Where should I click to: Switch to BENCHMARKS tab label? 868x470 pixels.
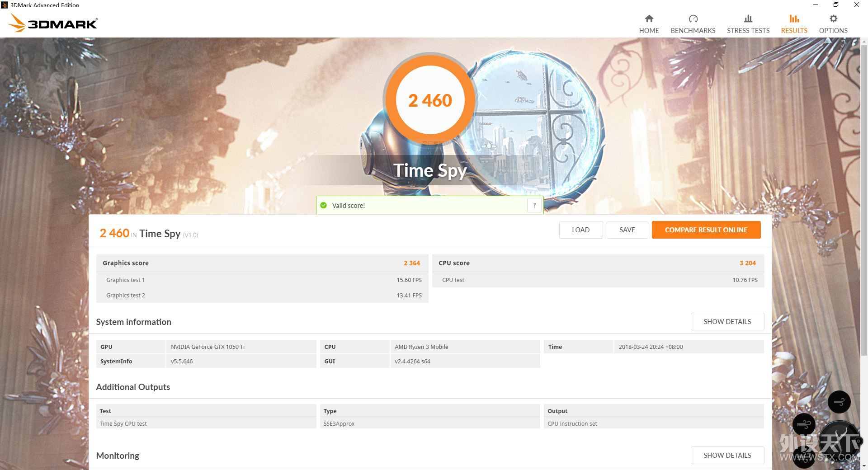click(x=693, y=30)
